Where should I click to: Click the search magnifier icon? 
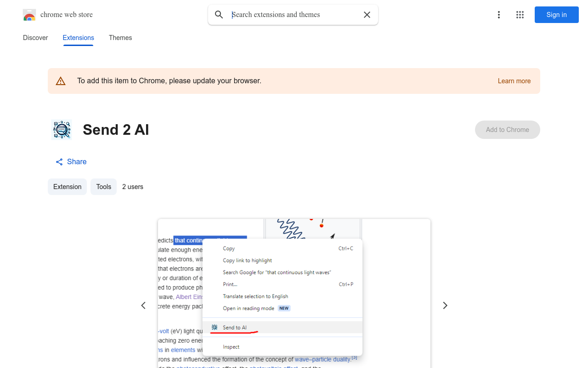pyautogui.click(x=219, y=15)
